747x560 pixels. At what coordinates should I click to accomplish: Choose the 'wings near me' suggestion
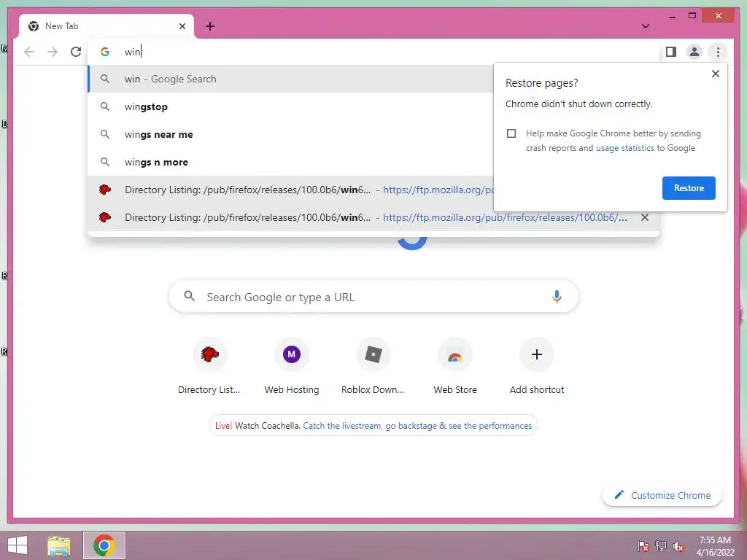pyautogui.click(x=290, y=134)
